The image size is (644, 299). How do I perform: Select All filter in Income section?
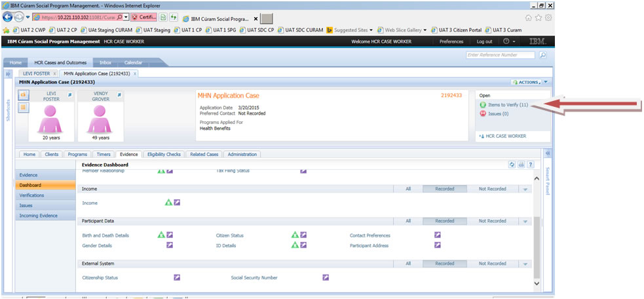408,189
